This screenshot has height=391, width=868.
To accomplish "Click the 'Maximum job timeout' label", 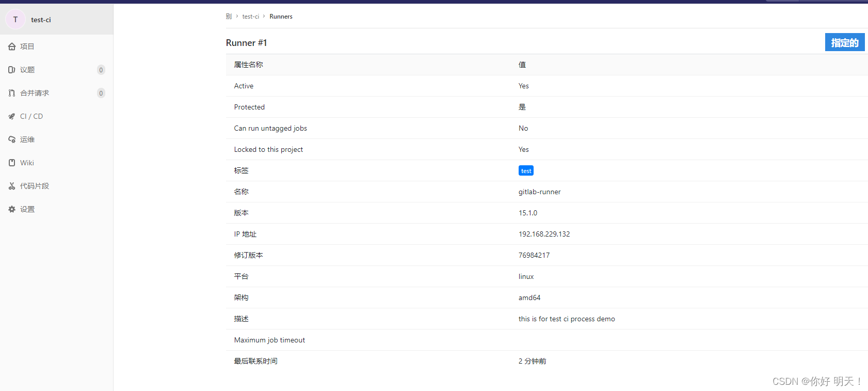I will point(269,340).
